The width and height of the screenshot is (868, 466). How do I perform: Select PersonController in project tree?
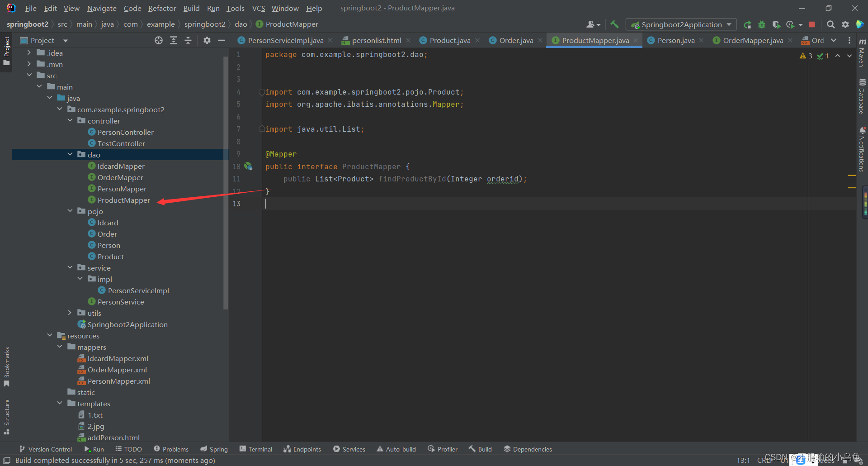click(x=125, y=132)
